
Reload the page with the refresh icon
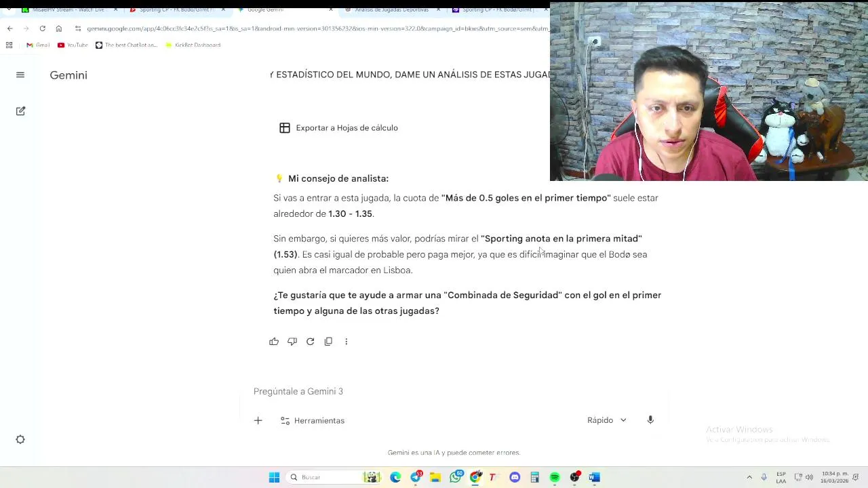pyautogui.click(x=42, y=28)
